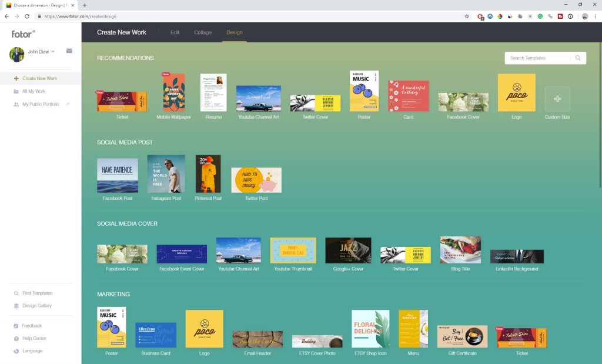The height and width of the screenshot is (364, 602).
Task: Click the Design Gallery layers icon
Action: (x=16, y=306)
